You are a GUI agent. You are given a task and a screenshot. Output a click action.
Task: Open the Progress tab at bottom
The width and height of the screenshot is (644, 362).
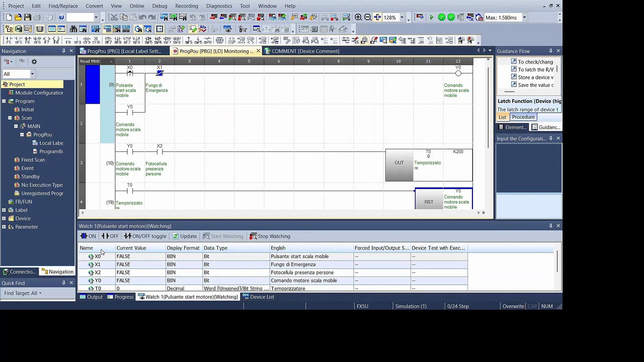coord(120,297)
